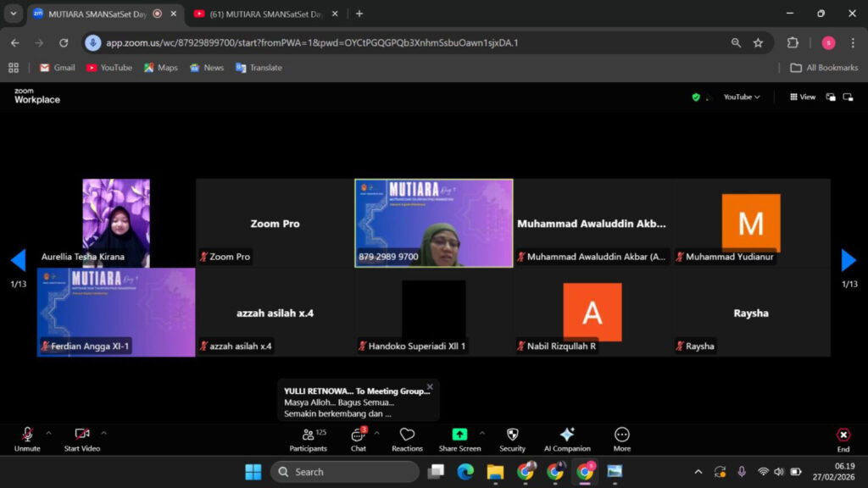Select the 879 2989 9700 video tile
This screenshot has height=488, width=868.
coord(433,223)
